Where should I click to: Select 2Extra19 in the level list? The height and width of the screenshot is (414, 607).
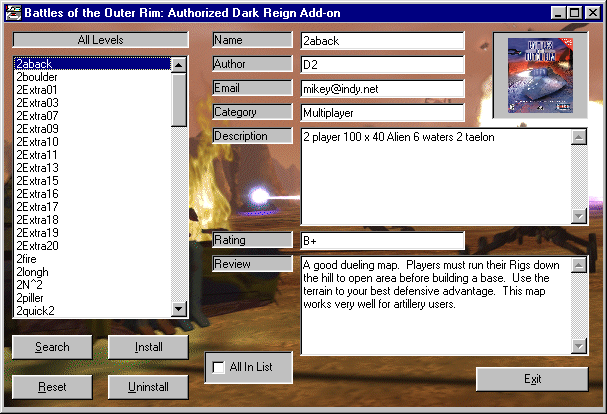tap(93, 233)
